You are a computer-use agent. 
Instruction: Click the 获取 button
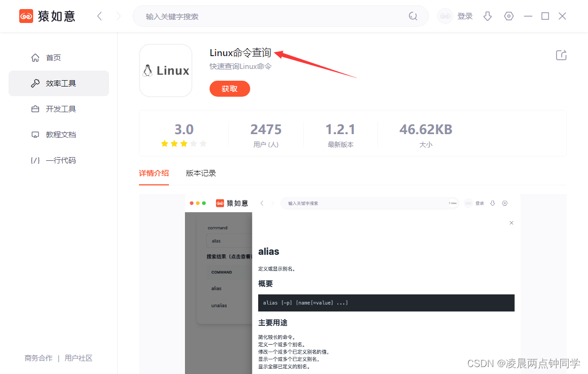(229, 89)
